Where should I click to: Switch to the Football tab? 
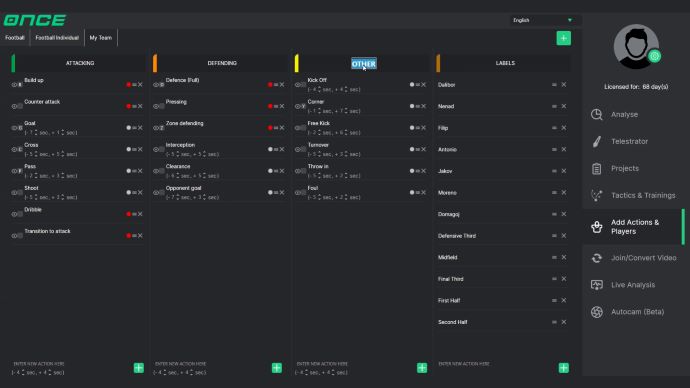(x=15, y=38)
